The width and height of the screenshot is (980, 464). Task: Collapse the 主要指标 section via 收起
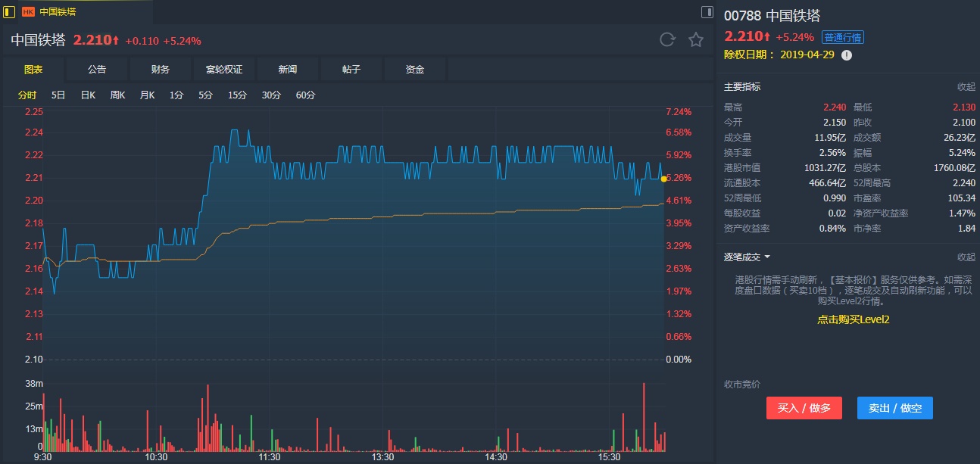point(966,87)
